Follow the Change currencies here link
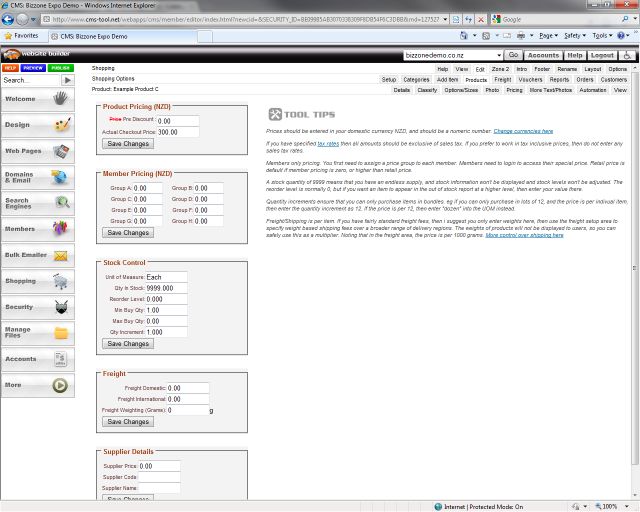 [523, 131]
